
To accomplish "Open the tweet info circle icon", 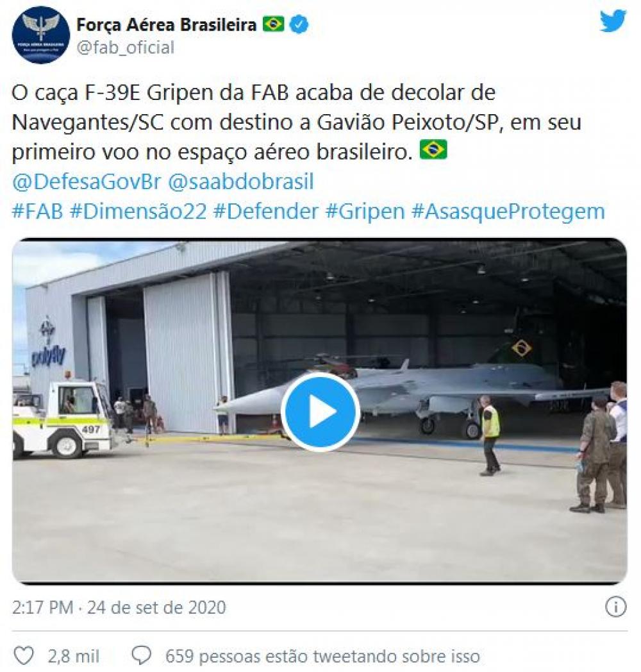I will pyautogui.click(x=616, y=607).
